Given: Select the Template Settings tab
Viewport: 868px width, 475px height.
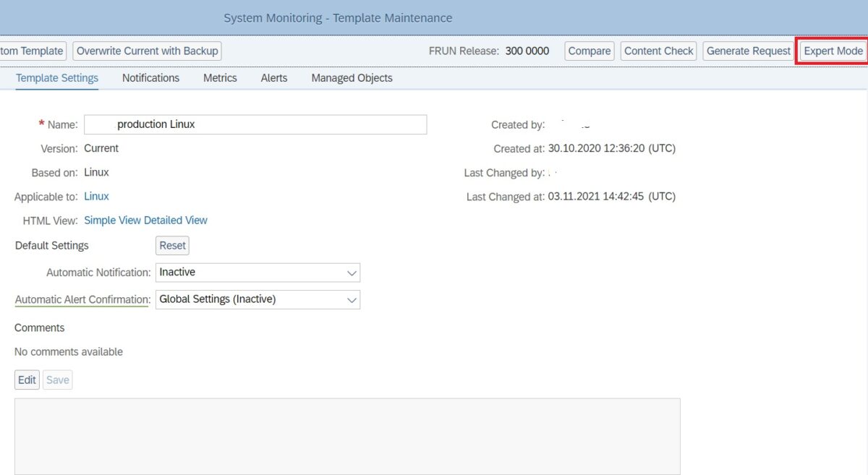Looking at the screenshot, I should 56,77.
